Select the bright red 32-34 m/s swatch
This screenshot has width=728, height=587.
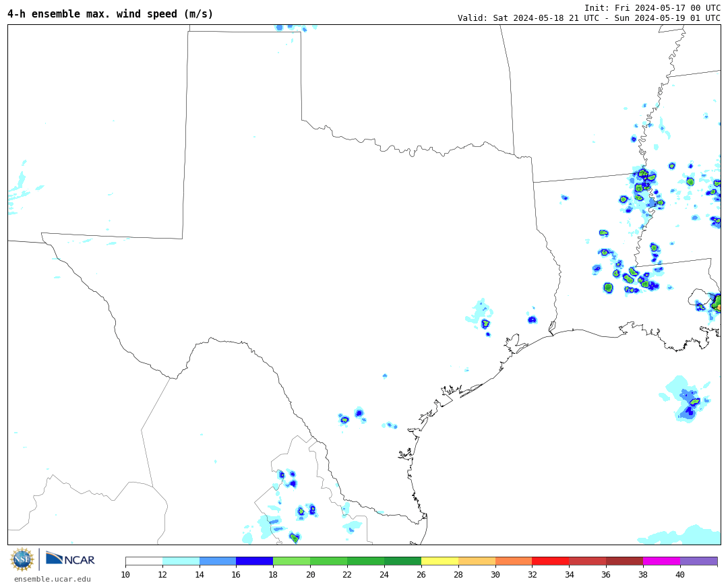(551, 561)
